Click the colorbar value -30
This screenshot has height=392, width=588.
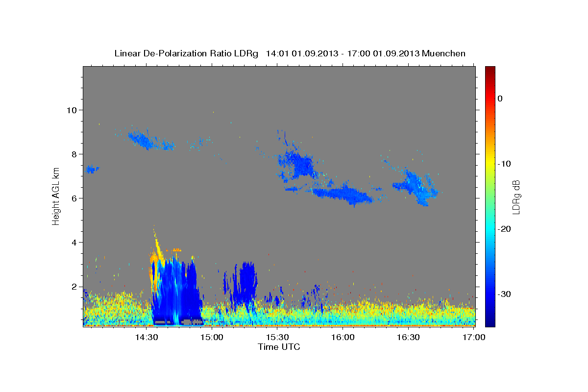(504, 294)
